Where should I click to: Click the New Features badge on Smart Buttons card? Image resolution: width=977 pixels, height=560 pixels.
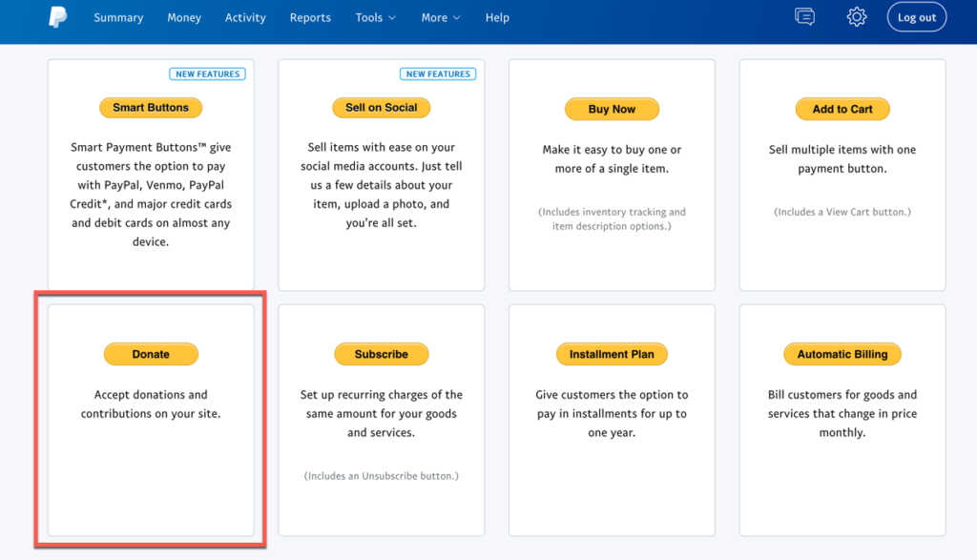207,73
